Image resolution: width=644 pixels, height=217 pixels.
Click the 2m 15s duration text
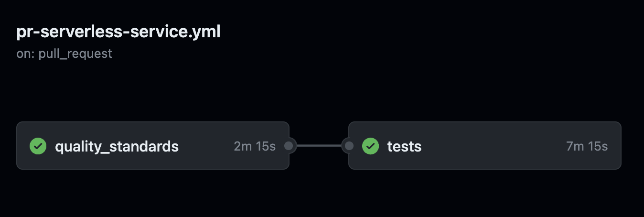(x=255, y=146)
